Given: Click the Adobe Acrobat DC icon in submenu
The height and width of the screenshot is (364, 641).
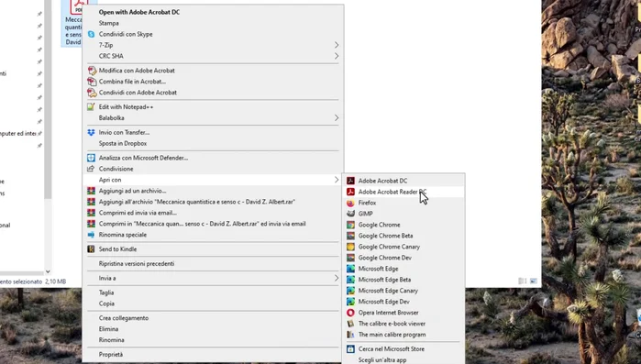Looking at the screenshot, I should 350,181.
